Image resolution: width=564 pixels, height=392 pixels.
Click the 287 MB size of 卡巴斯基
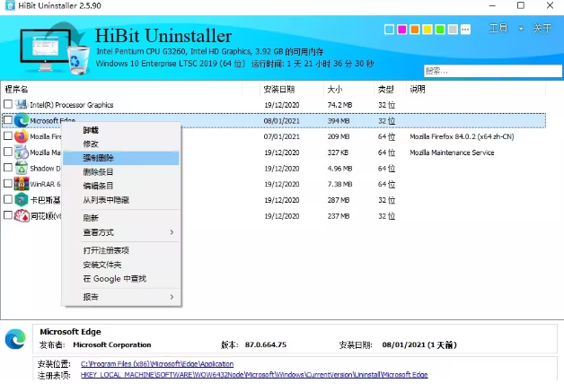tap(339, 200)
